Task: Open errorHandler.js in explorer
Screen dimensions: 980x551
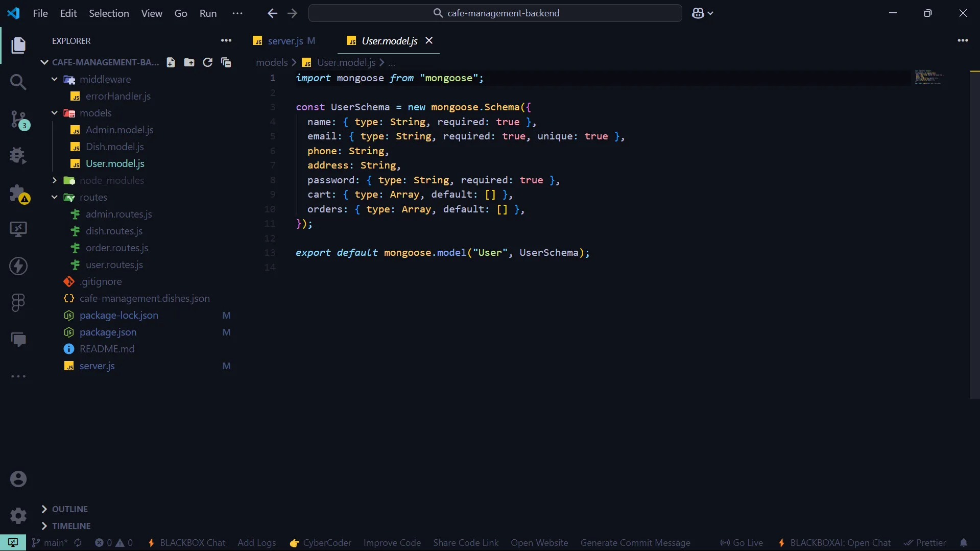Action: pyautogui.click(x=118, y=96)
